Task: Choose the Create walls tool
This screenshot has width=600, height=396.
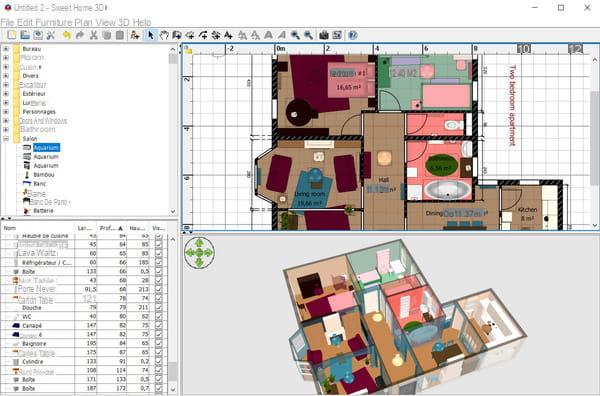Action: [177, 35]
